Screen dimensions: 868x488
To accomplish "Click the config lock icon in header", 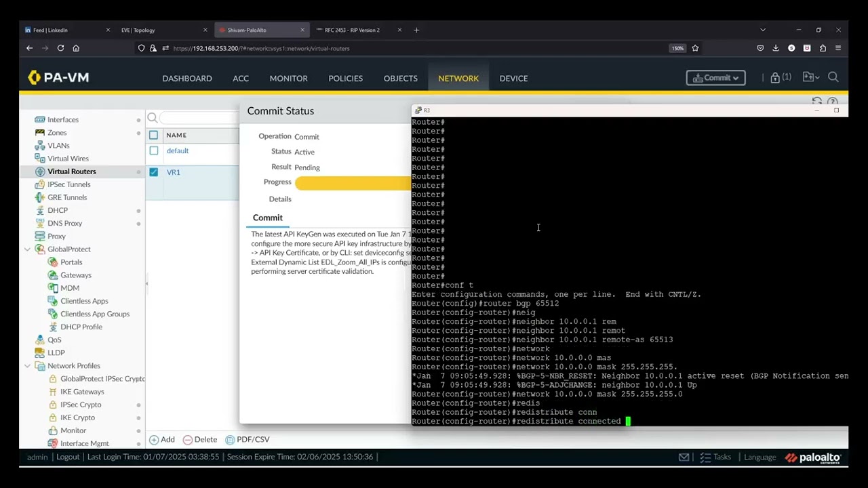I will tap(775, 78).
